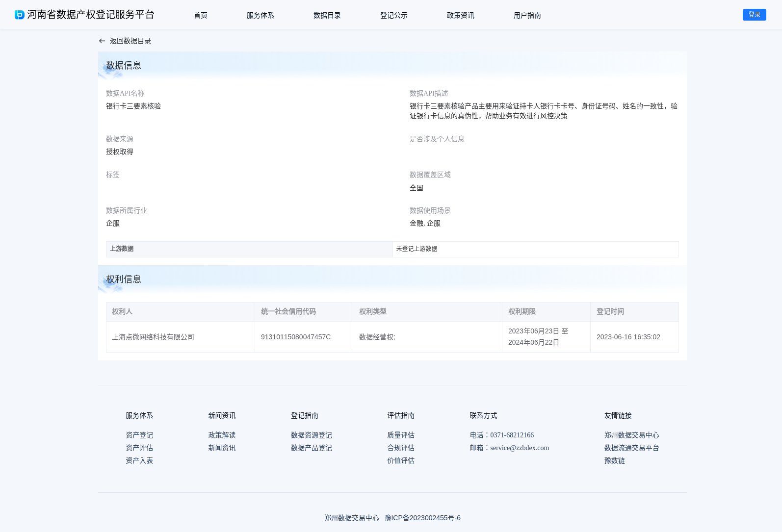Click usage scenario value 金融, 企服
Screen dimensions: 782x532
425,223
